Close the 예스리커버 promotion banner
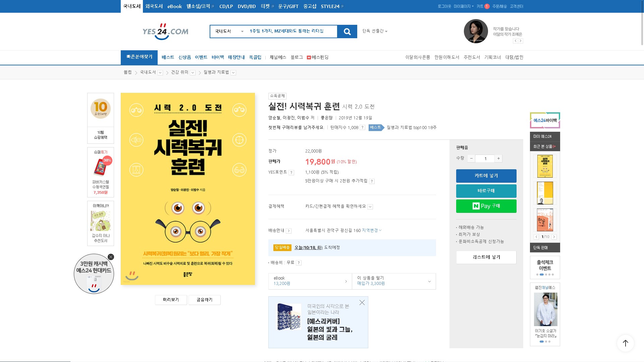644x362 pixels. (x=362, y=303)
